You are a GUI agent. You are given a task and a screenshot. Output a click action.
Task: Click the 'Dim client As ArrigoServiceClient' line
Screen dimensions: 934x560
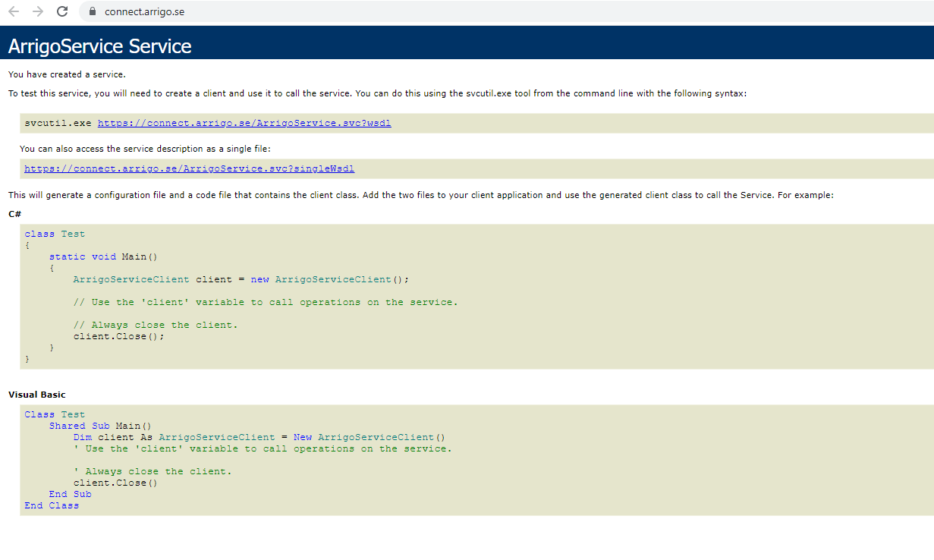[259, 437]
